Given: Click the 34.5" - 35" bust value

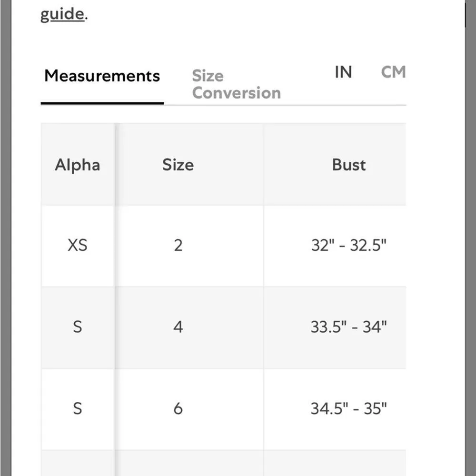Looking at the screenshot, I should [x=349, y=408].
